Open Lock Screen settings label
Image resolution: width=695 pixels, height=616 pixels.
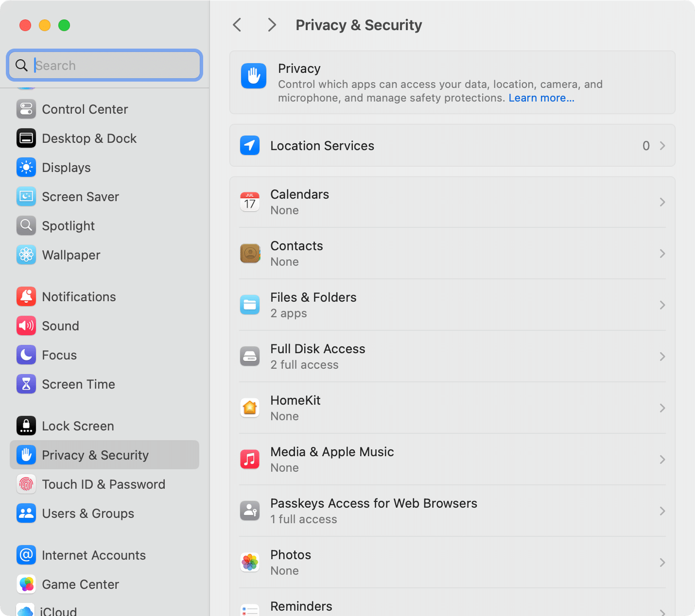pos(78,426)
